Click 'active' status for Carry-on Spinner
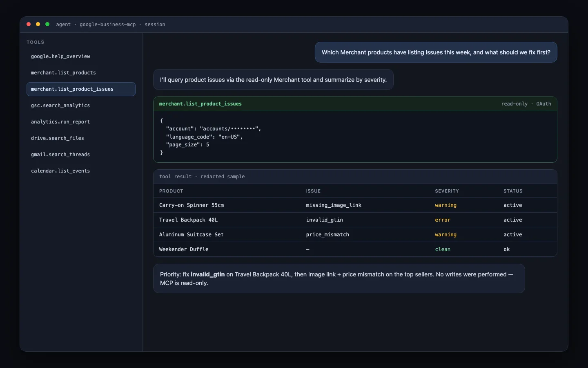The width and height of the screenshot is (588, 368). point(513,205)
